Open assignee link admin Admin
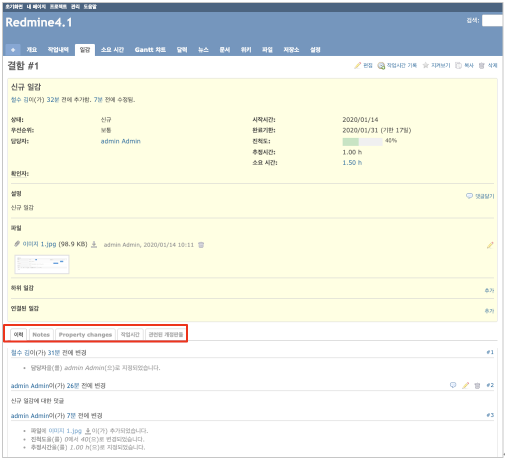Screen dimensions: 505x460 121,141
